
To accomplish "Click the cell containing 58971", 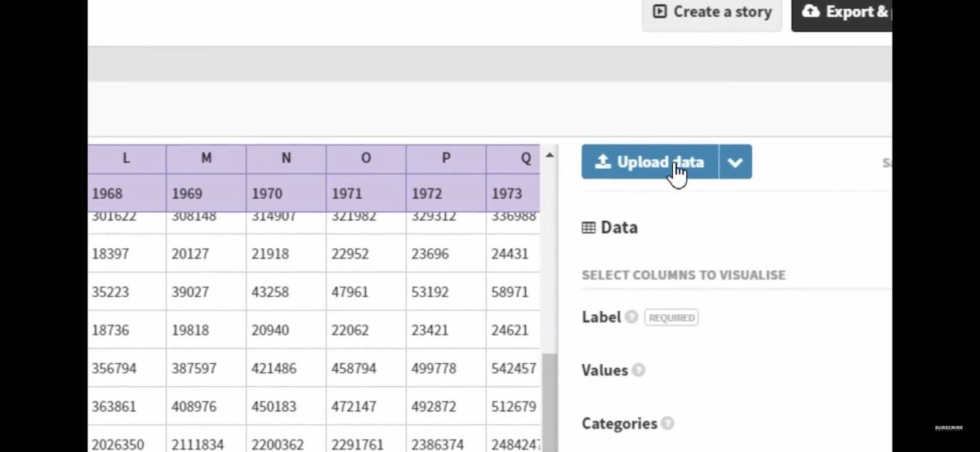I will (x=514, y=292).
